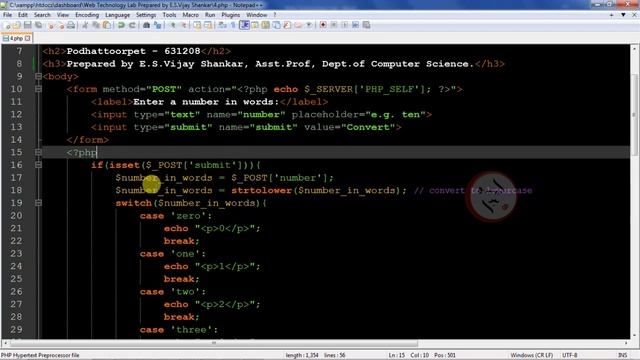640x360 pixels.
Task: Open the Settings menu
Action: pyautogui.click(x=146, y=15)
